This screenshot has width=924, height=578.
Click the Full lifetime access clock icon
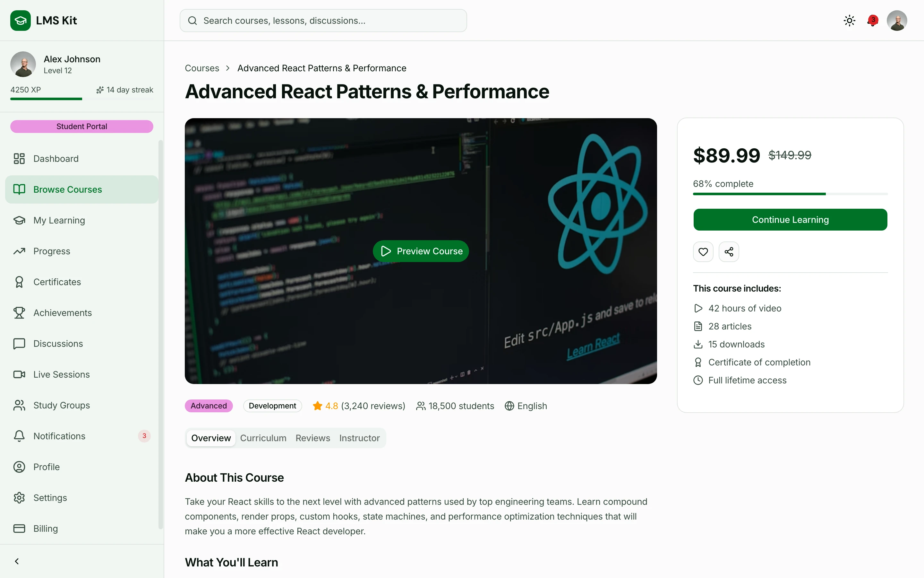tap(698, 381)
